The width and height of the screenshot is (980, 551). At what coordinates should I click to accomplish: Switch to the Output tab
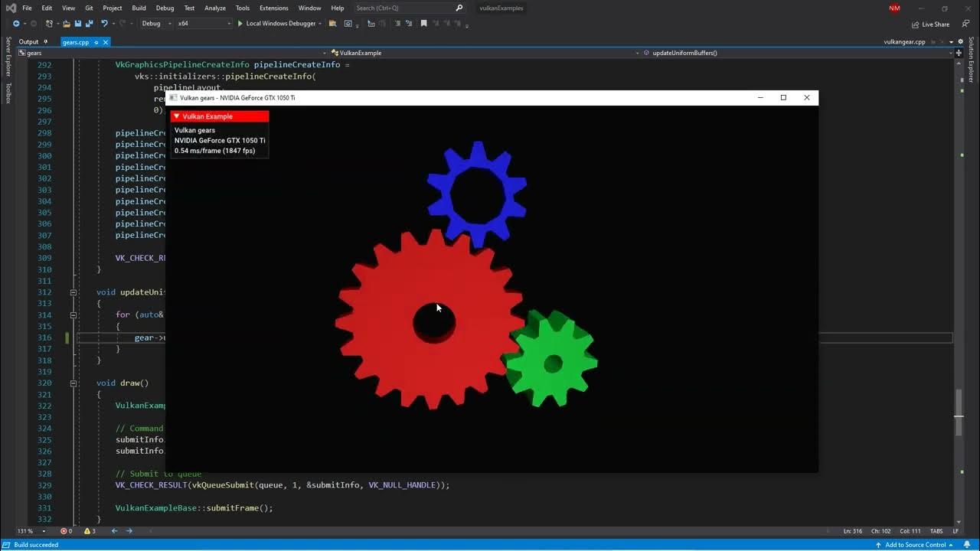pos(29,41)
